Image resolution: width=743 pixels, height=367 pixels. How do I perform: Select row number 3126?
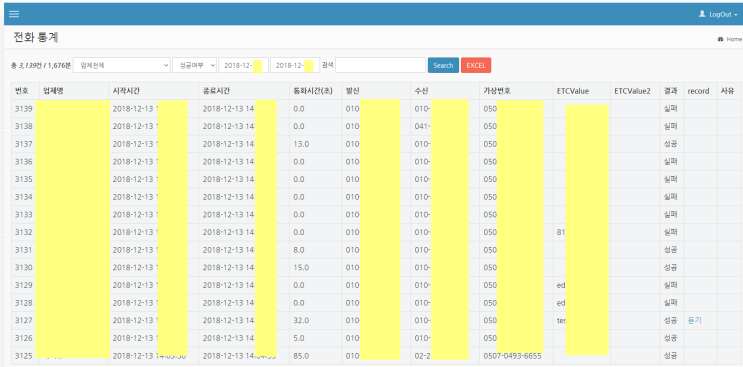pos(24,338)
